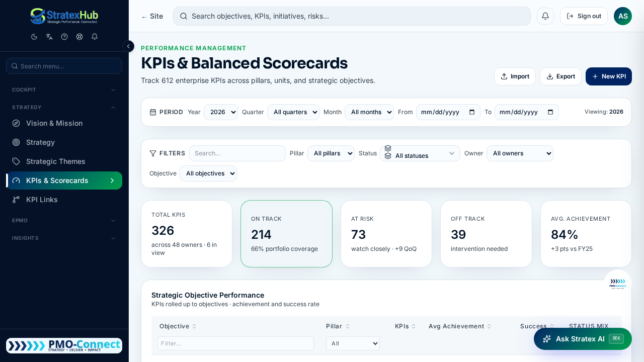Screen dimensions: 644x362
Task: Click the Export button
Action: coord(560,76)
